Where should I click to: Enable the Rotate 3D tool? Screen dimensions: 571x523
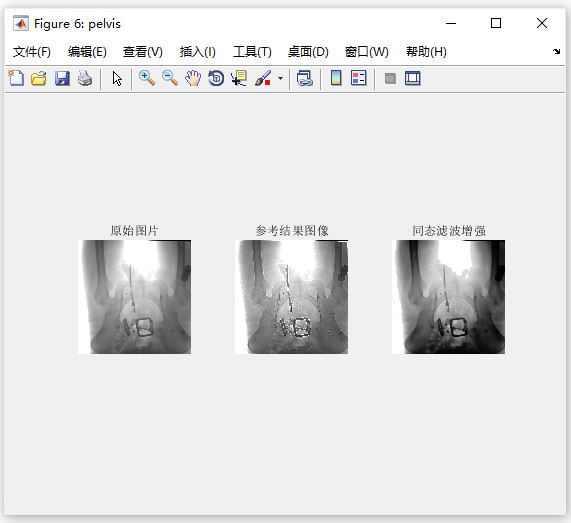(x=216, y=78)
